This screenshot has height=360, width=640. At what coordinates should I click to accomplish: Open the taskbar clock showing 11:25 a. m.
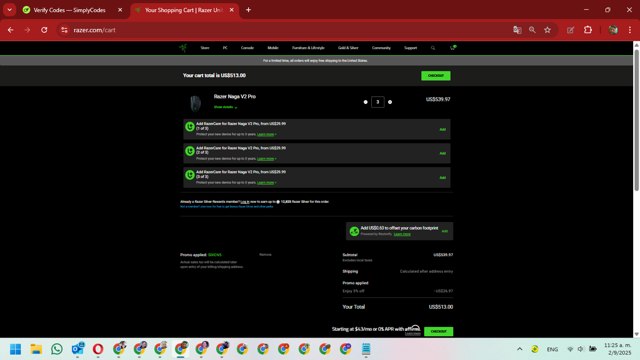click(617, 349)
